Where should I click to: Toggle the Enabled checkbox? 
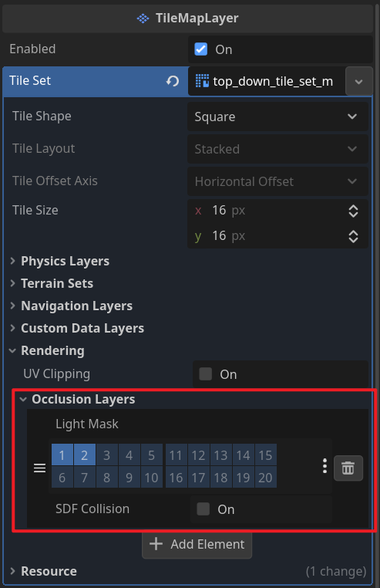201,49
